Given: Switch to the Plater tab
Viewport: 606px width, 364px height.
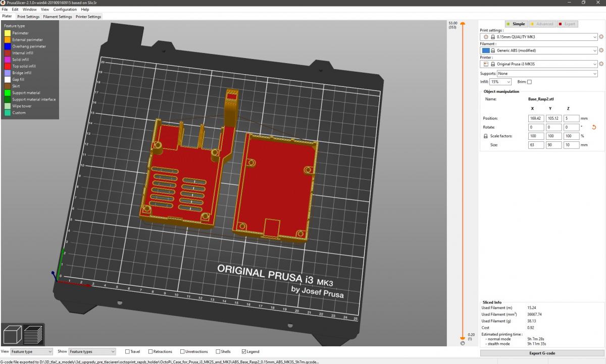Looking at the screenshot, I should coord(7,16).
